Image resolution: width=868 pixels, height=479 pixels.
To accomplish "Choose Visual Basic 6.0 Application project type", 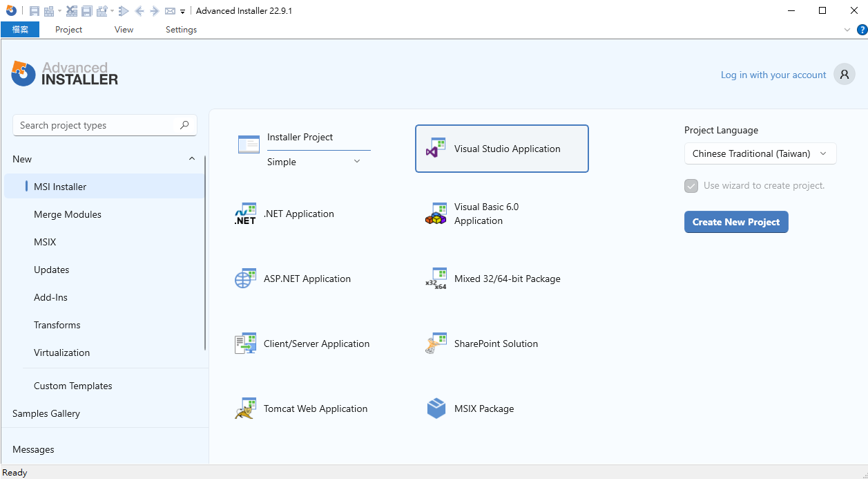I will (x=472, y=214).
